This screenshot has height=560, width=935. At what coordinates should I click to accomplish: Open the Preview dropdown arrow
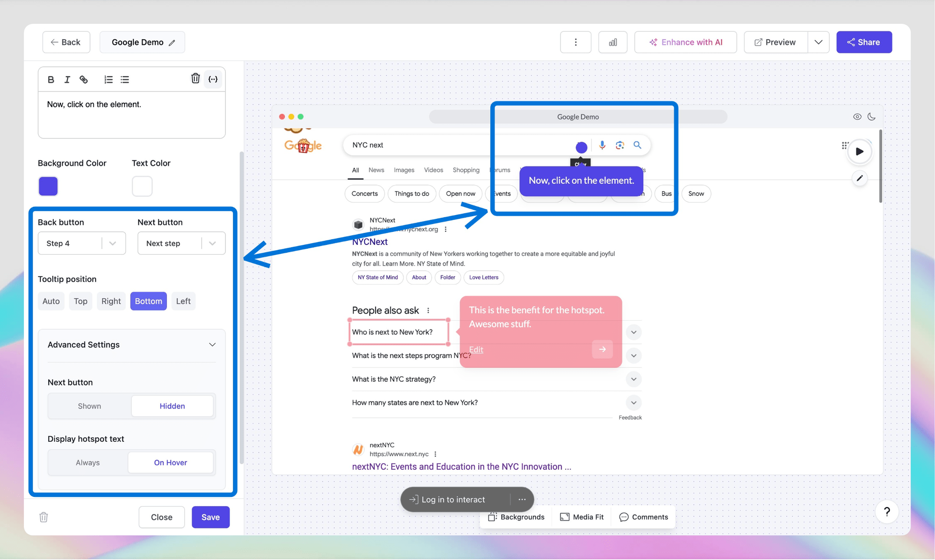818,42
